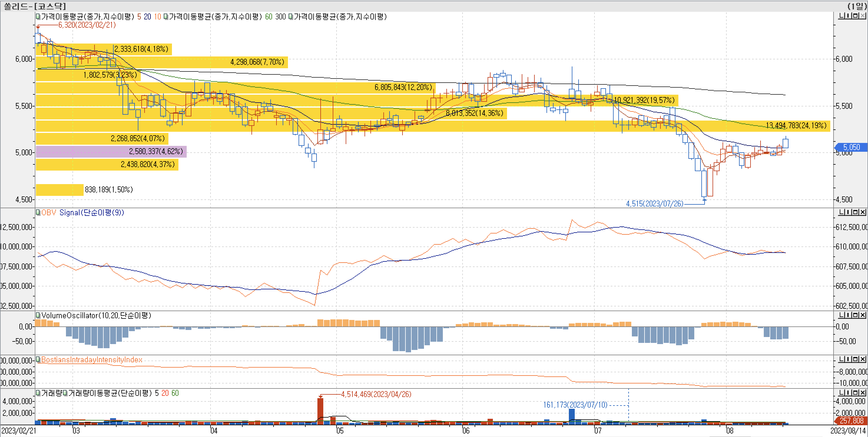
Task: Select the purple 2,580,337(4.62%) volume profile bar
Action: coord(111,151)
